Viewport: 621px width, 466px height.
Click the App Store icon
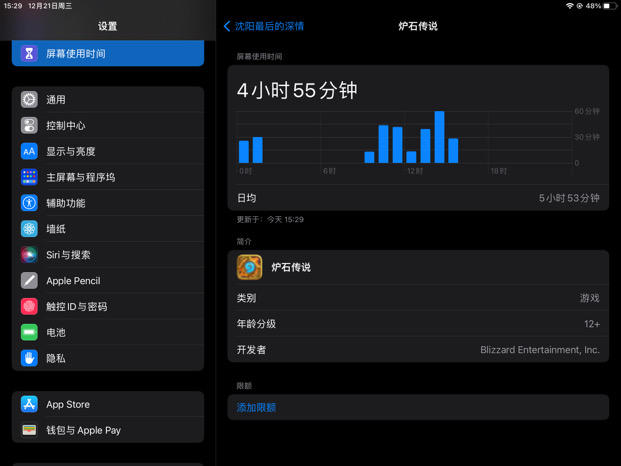(29, 404)
